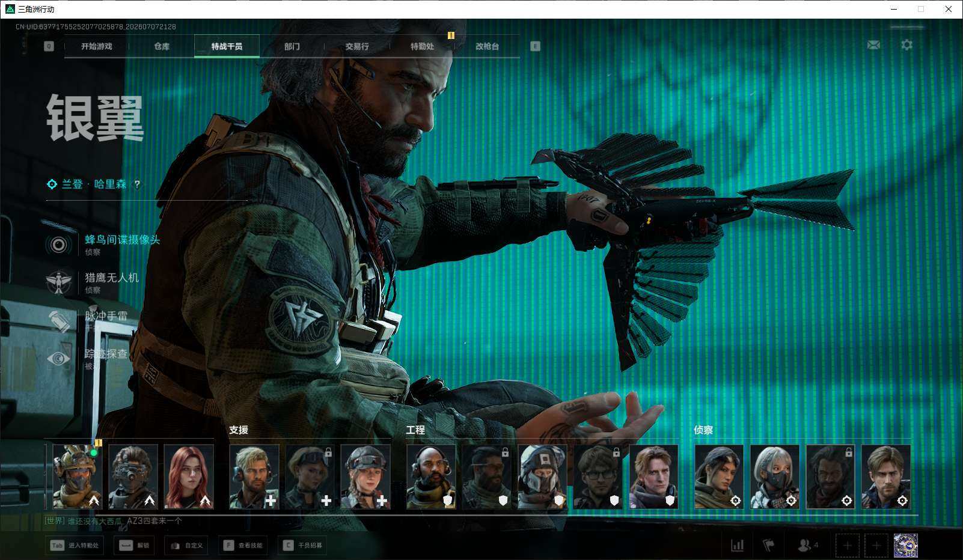Click the question mark beside 兰登·哈里森
This screenshot has width=963, height=560.
[137, 184]
